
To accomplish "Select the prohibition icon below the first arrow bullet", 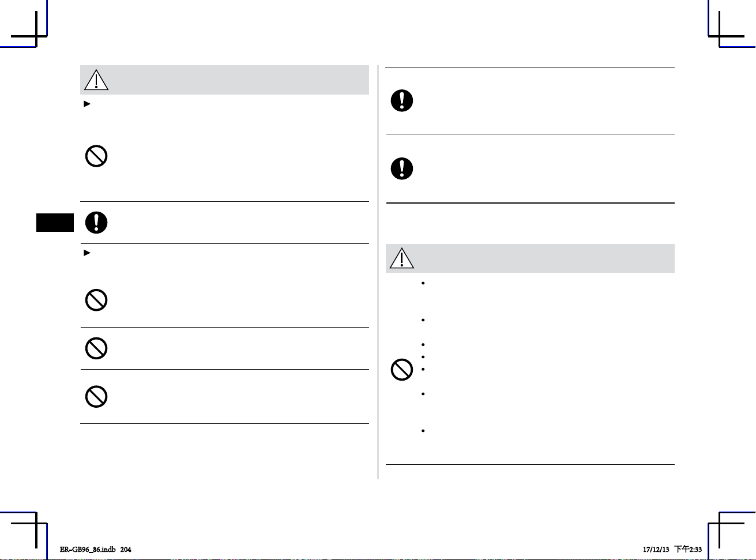I will (x=96, y=156).
